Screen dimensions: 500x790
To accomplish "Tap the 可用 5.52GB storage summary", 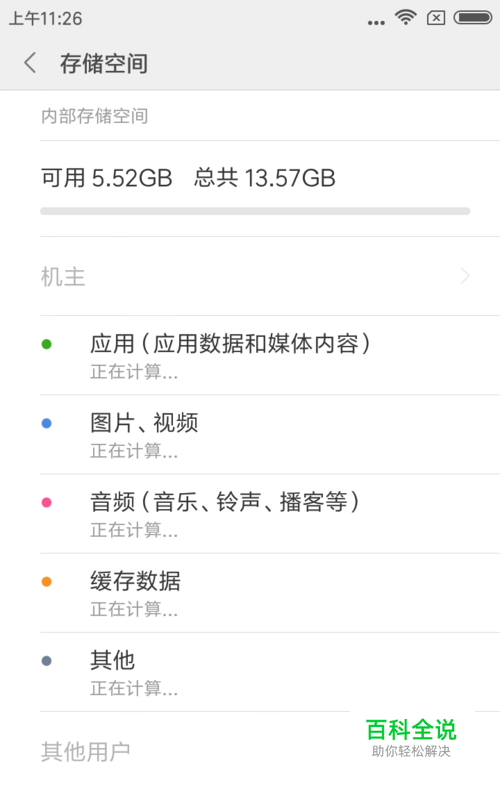I will (x=107, y=178).
